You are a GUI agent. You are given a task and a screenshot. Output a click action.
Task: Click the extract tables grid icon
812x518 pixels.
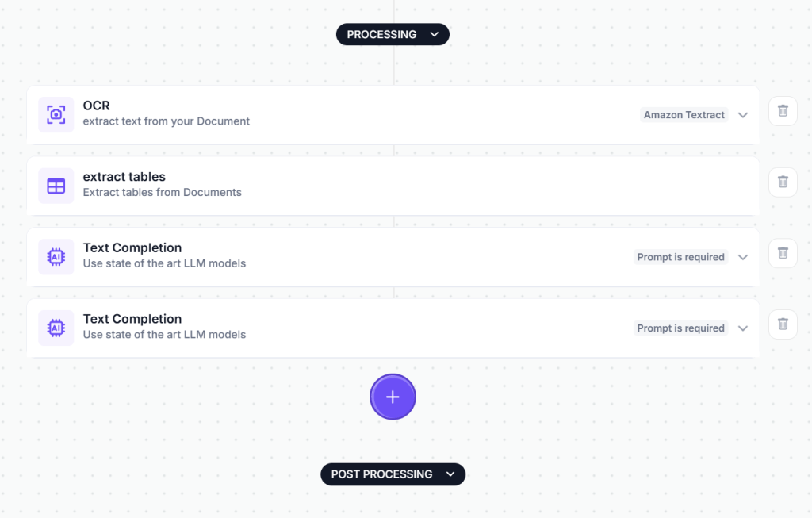(x=56, y=186)
